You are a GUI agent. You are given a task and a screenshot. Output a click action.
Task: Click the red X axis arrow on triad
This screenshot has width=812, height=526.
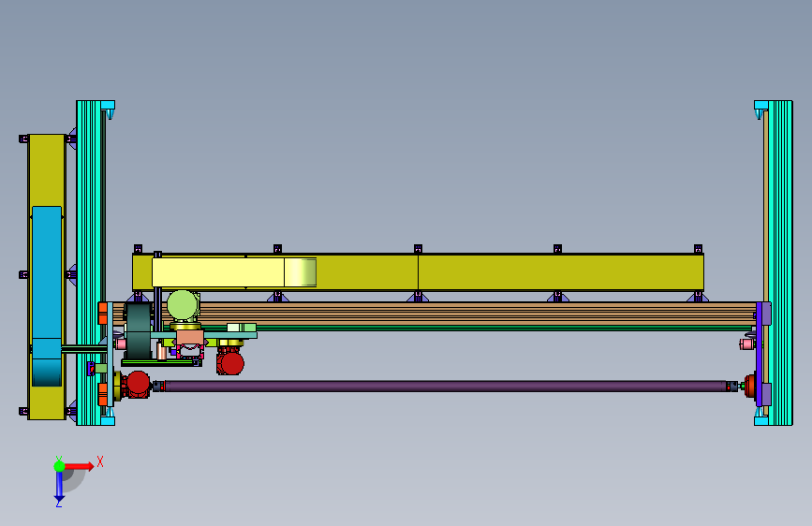(x=81, y=466)
